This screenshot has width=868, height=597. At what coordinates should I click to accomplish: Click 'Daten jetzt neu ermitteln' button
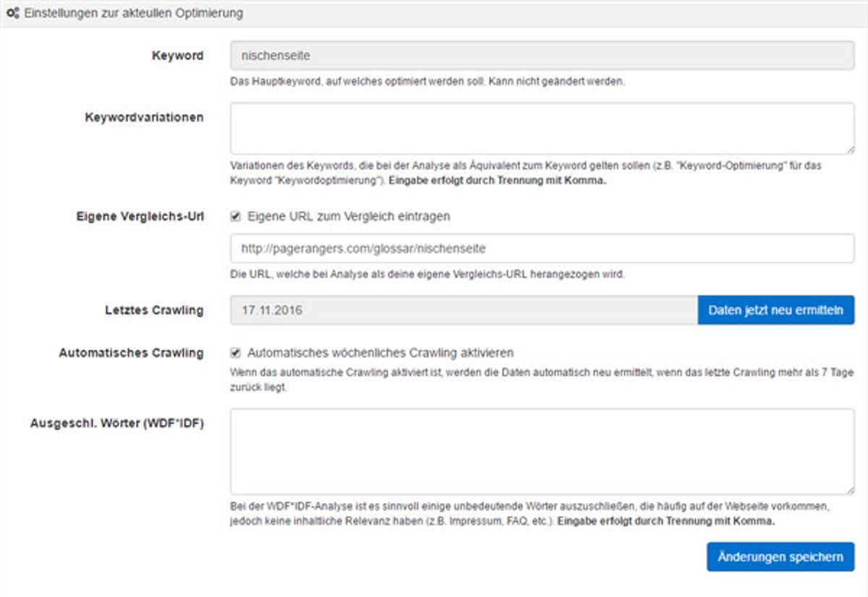[776, 310]
